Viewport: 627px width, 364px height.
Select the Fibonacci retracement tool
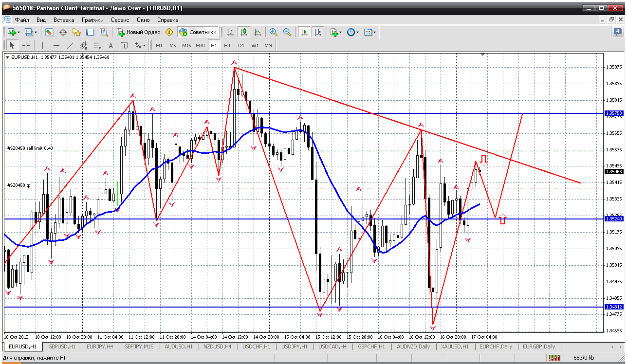pos(97,45)
